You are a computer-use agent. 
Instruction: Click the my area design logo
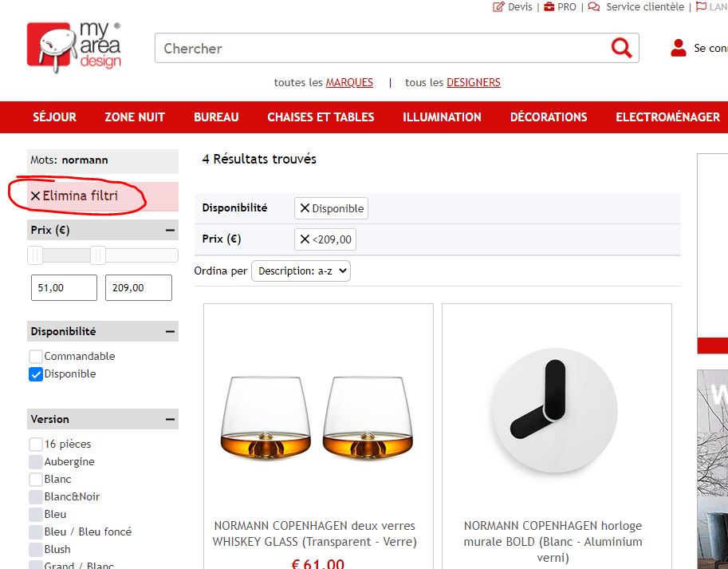click(74, 47)
